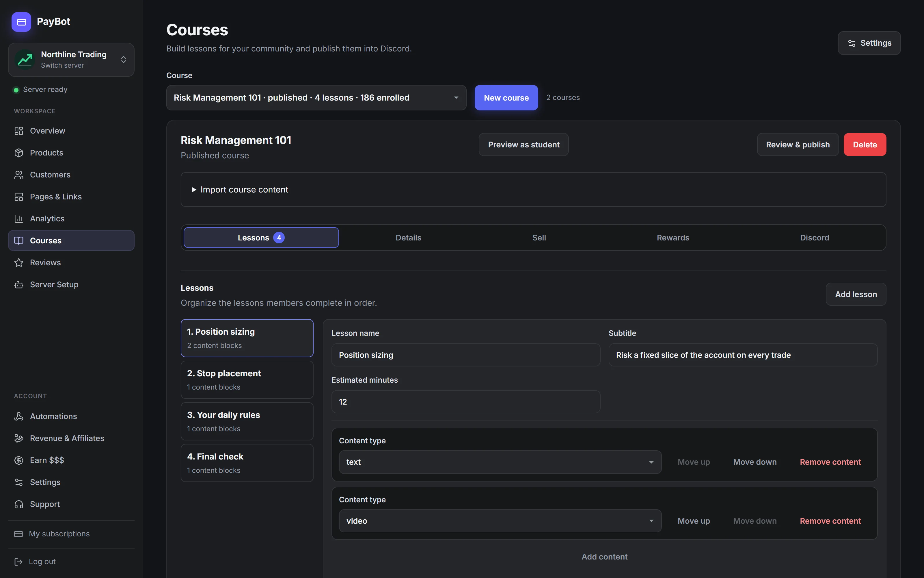Screen dimensions: 924x578
Task: Open Server Setup via the bot icon
Action: tap(19, 284)
